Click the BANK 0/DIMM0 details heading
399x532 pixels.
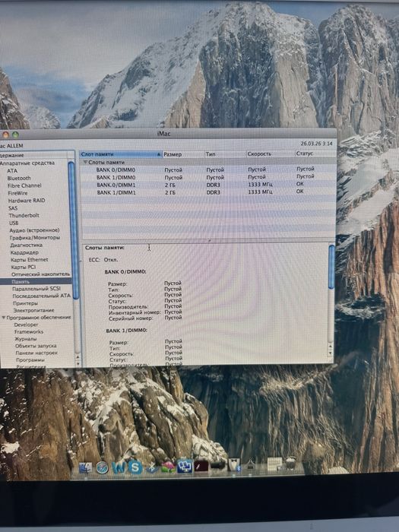(125, 272)
